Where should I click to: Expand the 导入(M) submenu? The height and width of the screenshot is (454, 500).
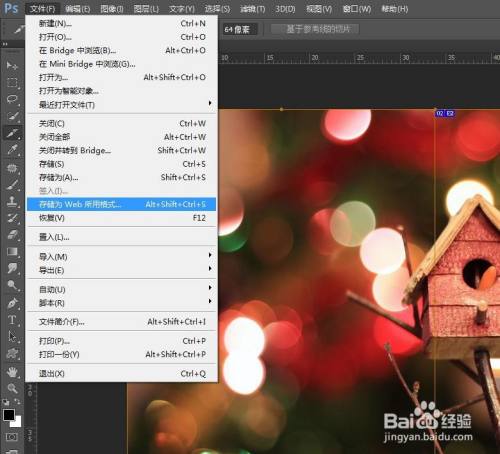coord(122,257)
